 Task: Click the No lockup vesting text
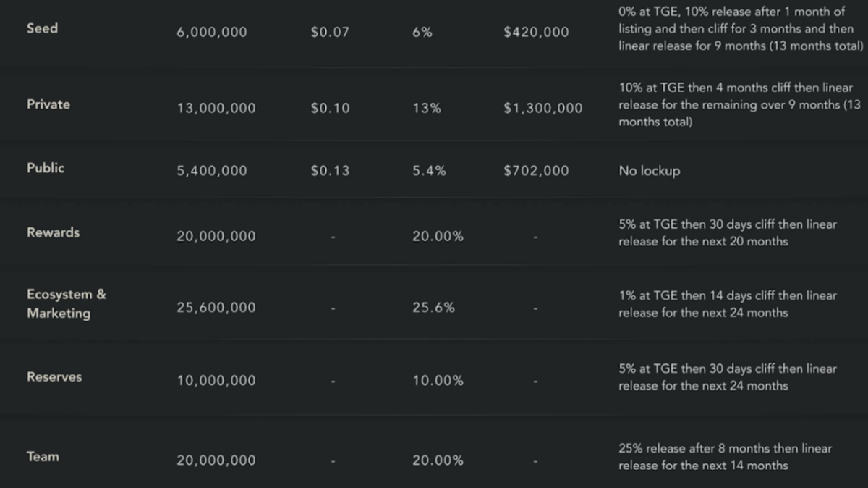pyautogui.click(x=649, y=172)
